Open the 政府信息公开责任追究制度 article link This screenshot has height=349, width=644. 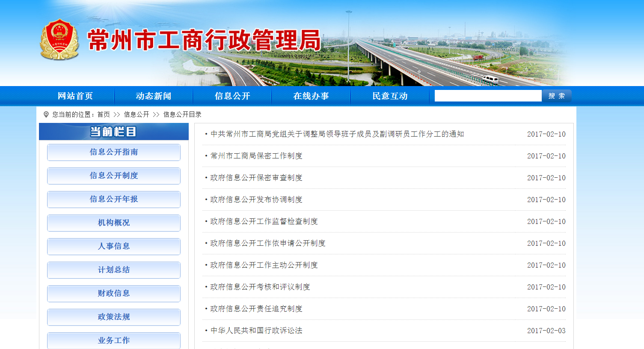[x=256, y=309]
